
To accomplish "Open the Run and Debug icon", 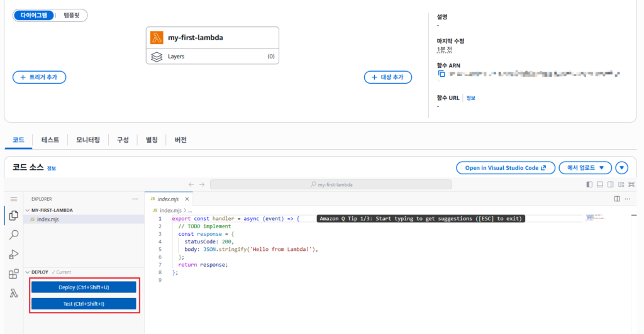I will coord(14,254).
